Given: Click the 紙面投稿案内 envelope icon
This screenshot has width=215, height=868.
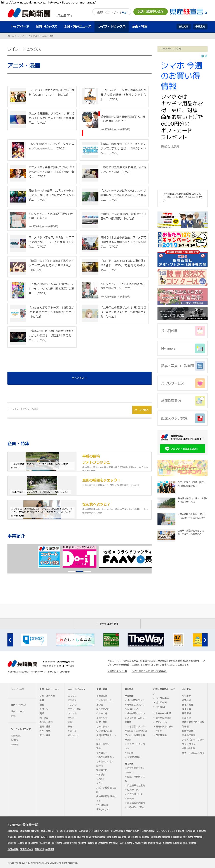Looking at the screenshot, I should pos(200,401).
